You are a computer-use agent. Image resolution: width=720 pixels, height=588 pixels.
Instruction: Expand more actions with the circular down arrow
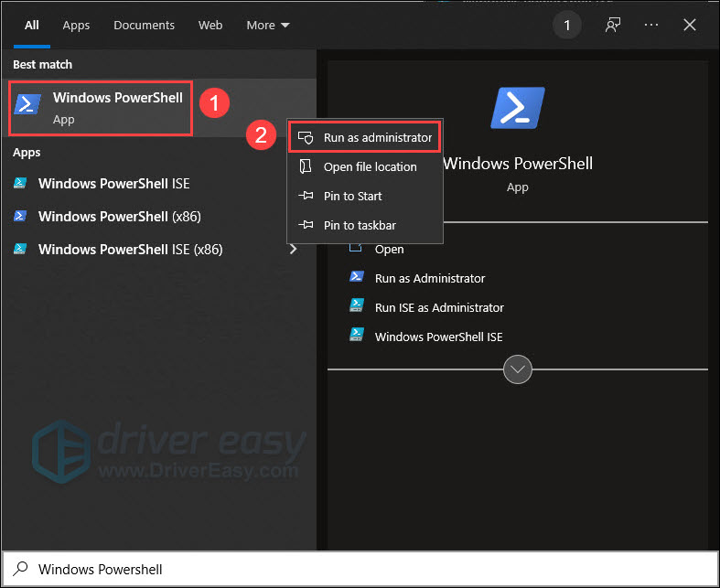point(518,369)
